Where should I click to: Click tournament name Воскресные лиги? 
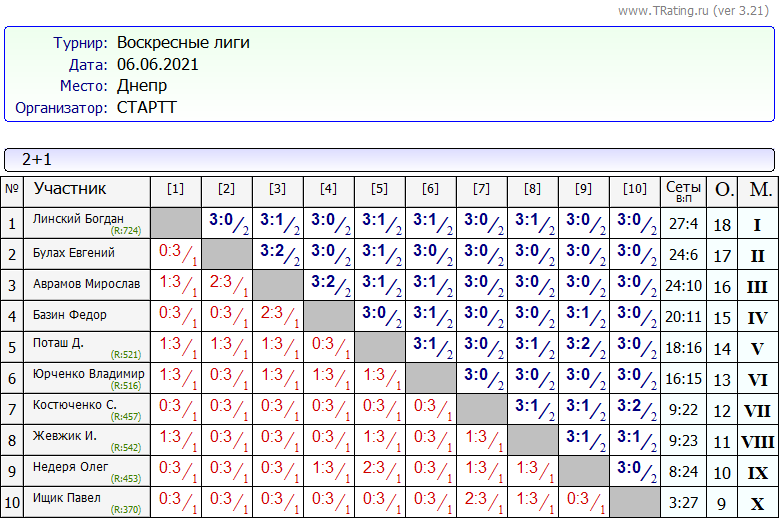point(183,43)
